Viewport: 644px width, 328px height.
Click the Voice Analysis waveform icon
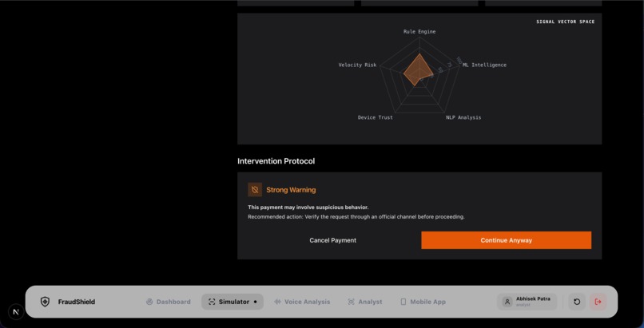coord(277,302)
